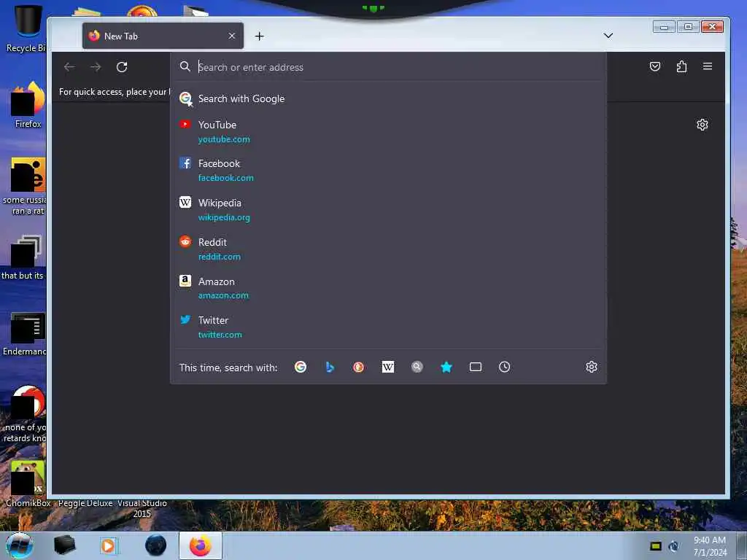
Task: Open the taskbar clock showing 9:40 AM
Action: 710,546
